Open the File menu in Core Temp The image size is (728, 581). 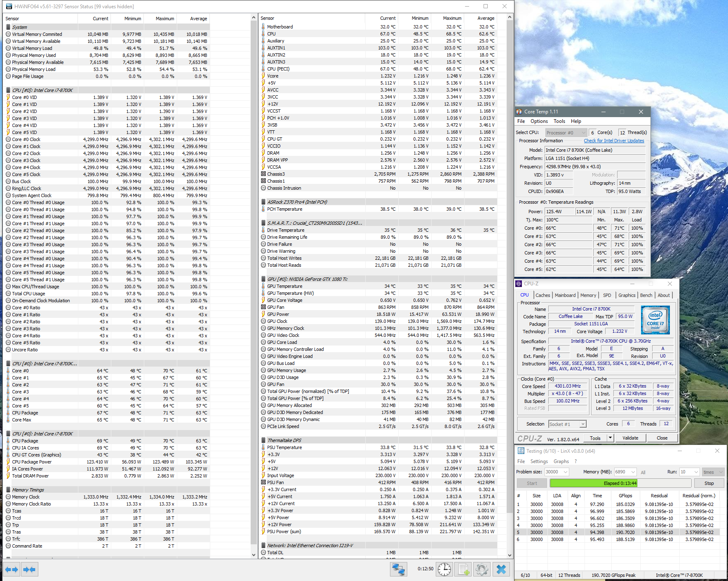point(521,121)
